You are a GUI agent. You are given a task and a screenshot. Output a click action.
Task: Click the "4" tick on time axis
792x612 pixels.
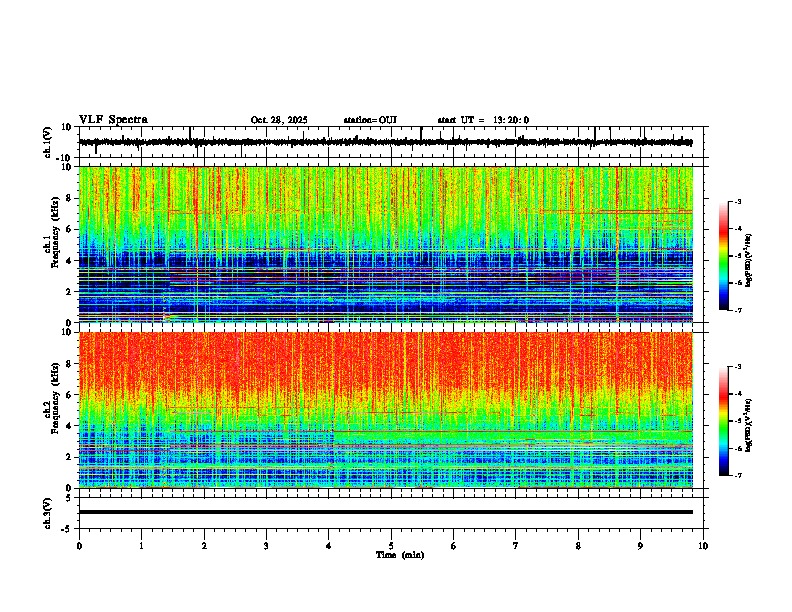pos(329,546)
